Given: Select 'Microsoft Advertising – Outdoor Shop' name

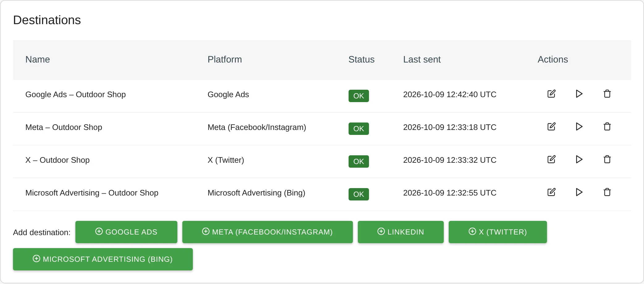Looking at the screenshot, I should (x=92, y=193).
